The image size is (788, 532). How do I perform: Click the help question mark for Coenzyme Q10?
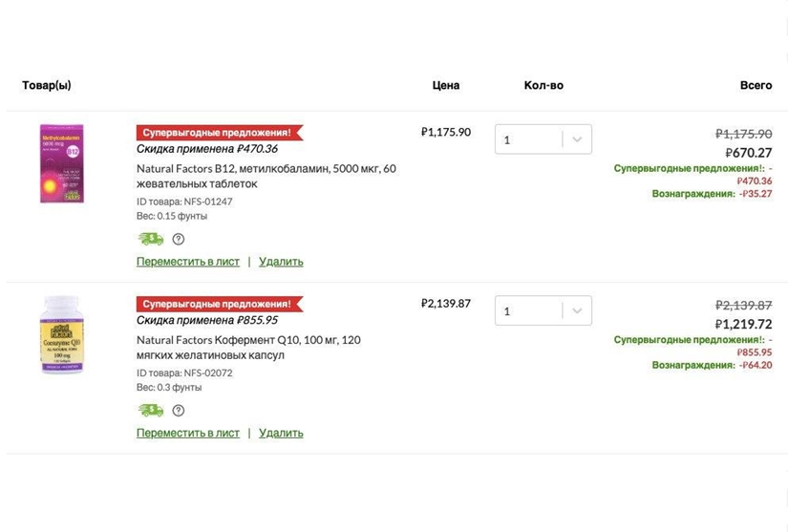[179, 411]
